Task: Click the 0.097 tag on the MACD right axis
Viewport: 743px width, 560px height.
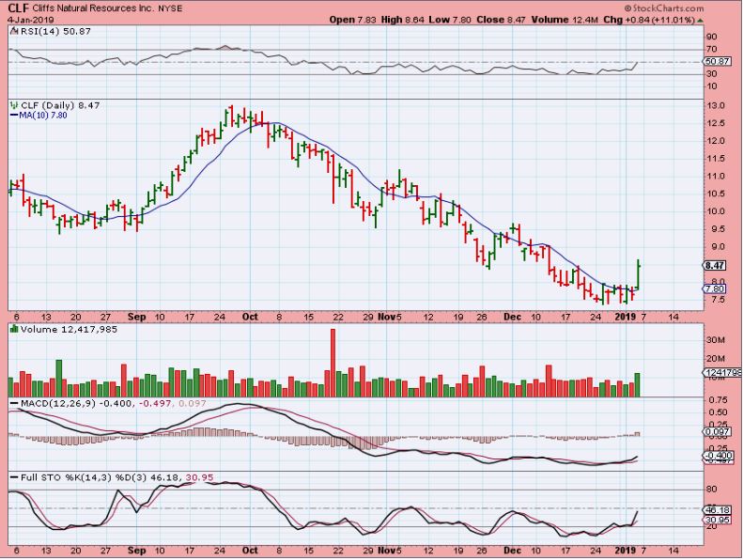Action: point(718,431)
